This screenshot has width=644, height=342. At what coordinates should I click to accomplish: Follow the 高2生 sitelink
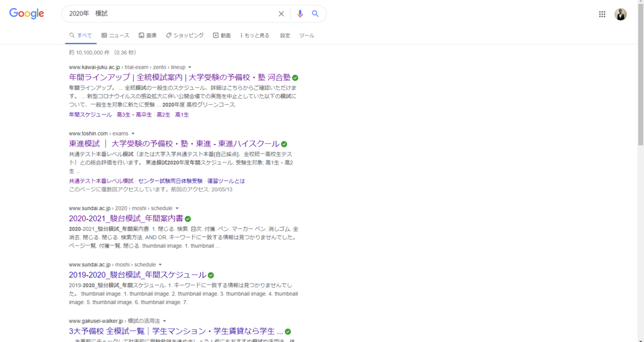coord(163,115)
